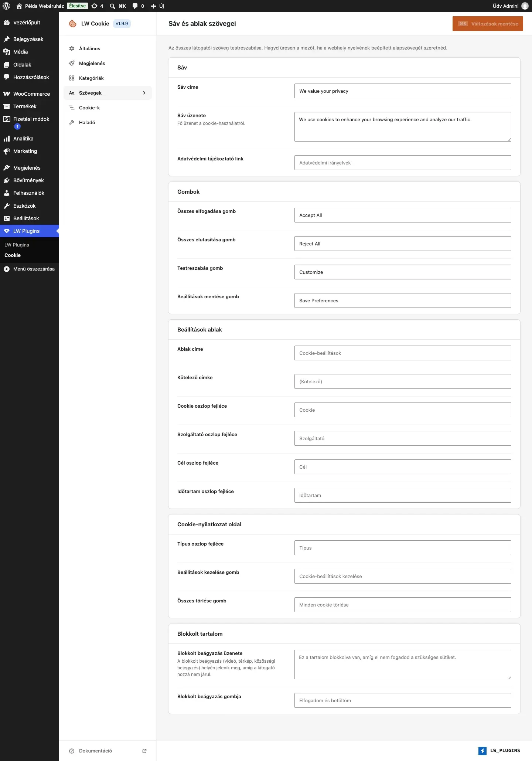Click the LW_PLUGINS lightning logo
The height and width of the screenshot is (761, 532).
[482, 751]
